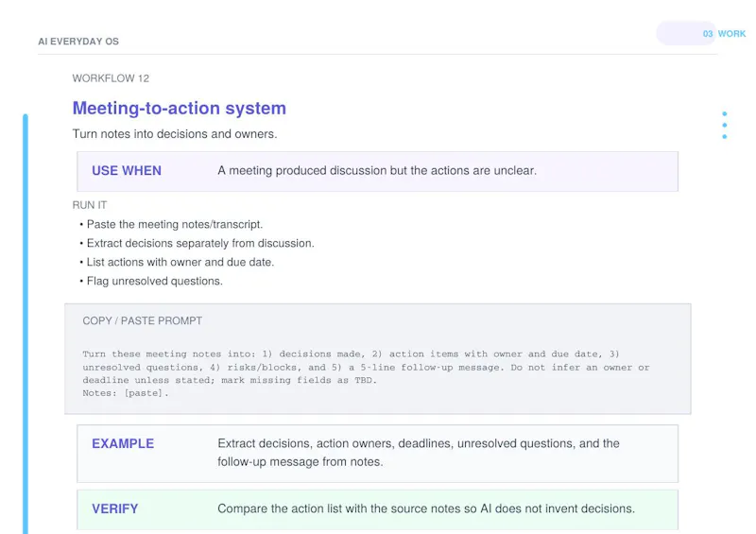The height and width of the screenshot is (534, 756).
Task: Click "Flag unresolved questions." bullet
Action: tap(154, 281)
